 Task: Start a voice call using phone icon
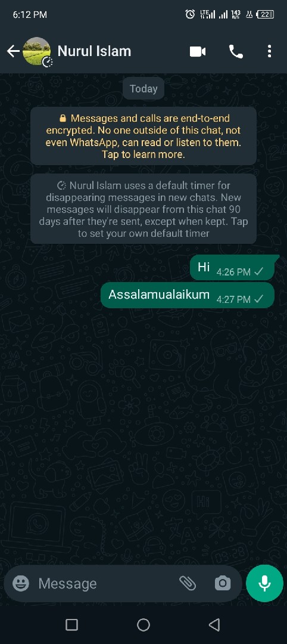tap(236, 51)
